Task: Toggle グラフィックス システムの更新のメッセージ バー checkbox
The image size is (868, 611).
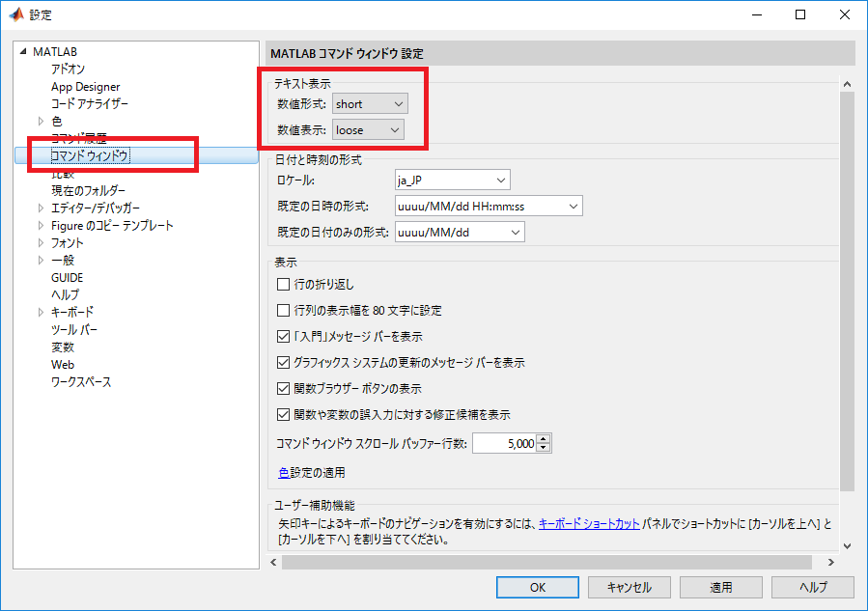Action: tap(283, 363)
